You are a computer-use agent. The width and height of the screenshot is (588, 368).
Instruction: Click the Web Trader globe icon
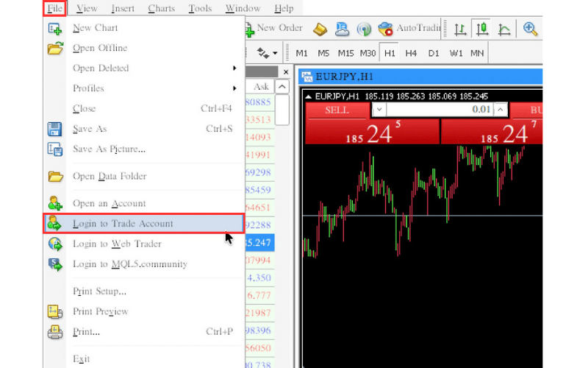pyautogui.click(x=56, y=244)
